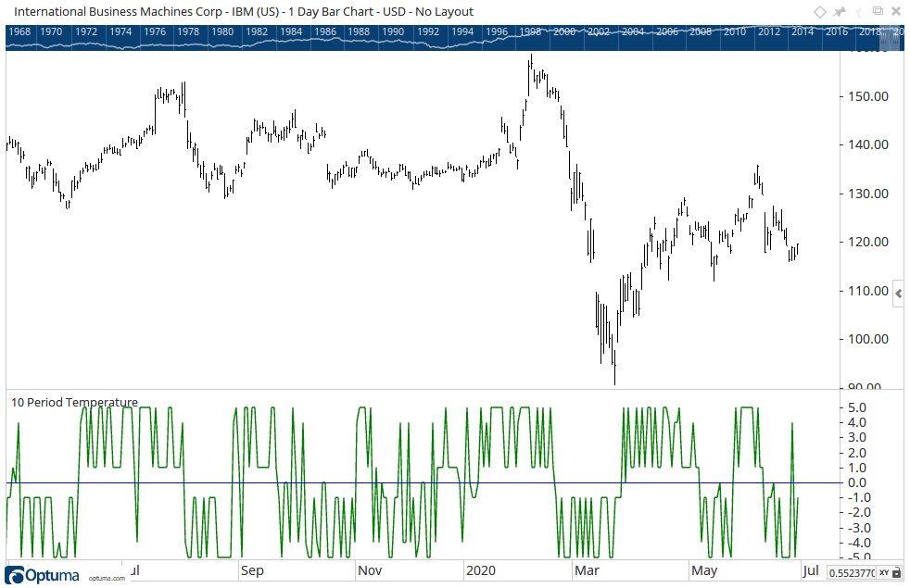Detach the chart with the overlapping windows icon

pyautogui.click(x=878, y=11)
